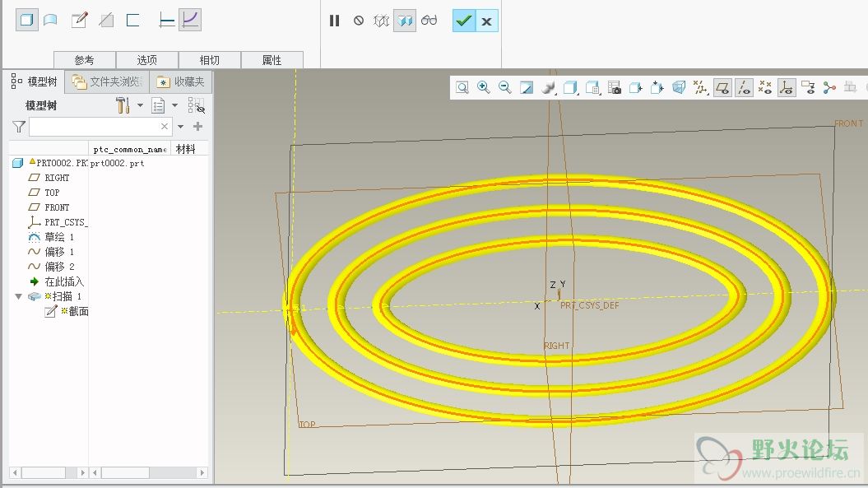Confirm the sweep with the green checkmark
Image resolution: width=868 pixels, height=488 pixels.
[464, 21]
